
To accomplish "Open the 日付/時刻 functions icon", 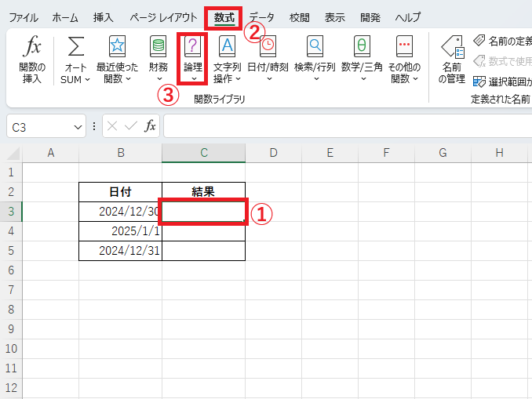I will pyautogui.click(x=268, y=46).
